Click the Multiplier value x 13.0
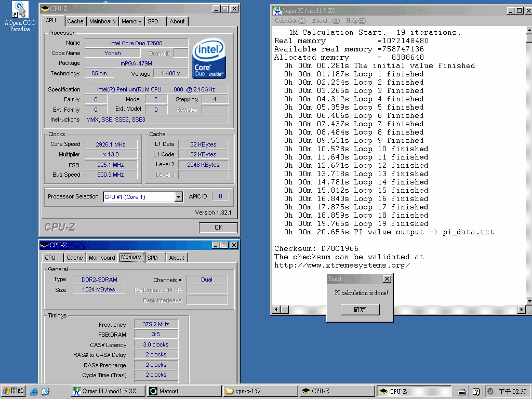The image size is (532, 399). 111,154
